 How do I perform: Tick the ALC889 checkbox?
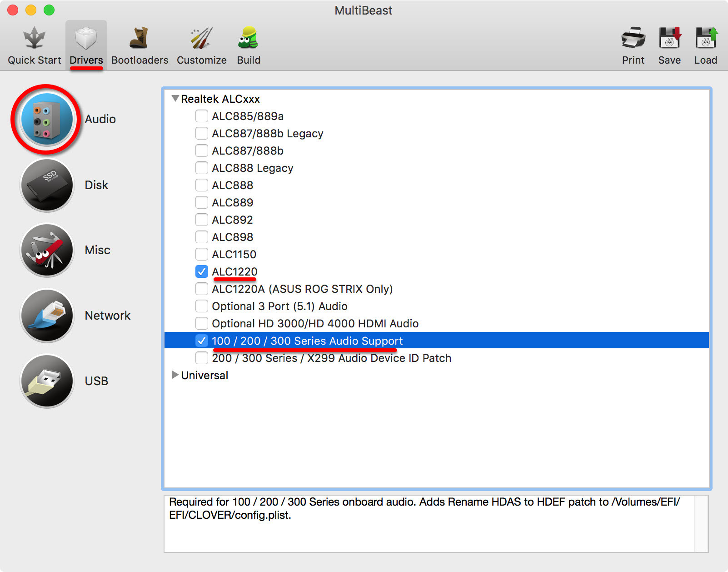201,202
